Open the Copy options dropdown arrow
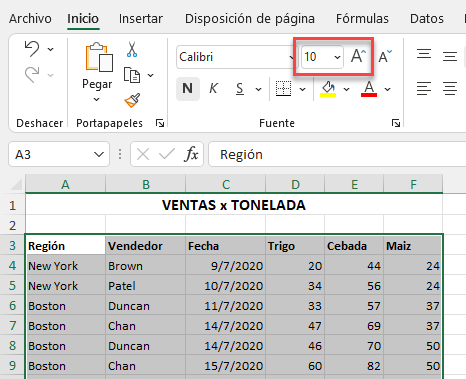Screen dimensions: 466x379 pos(151,75)
